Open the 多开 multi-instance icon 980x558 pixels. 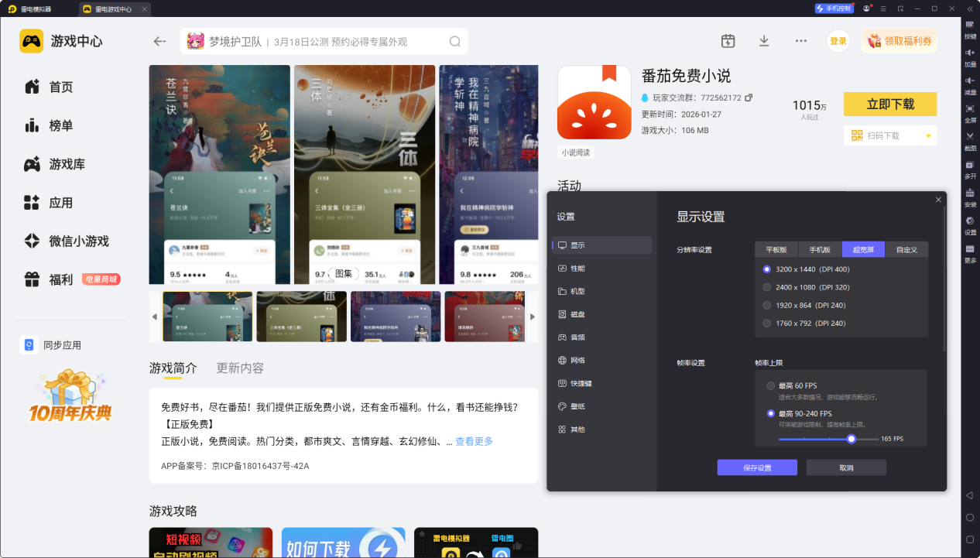click(970, 165)
